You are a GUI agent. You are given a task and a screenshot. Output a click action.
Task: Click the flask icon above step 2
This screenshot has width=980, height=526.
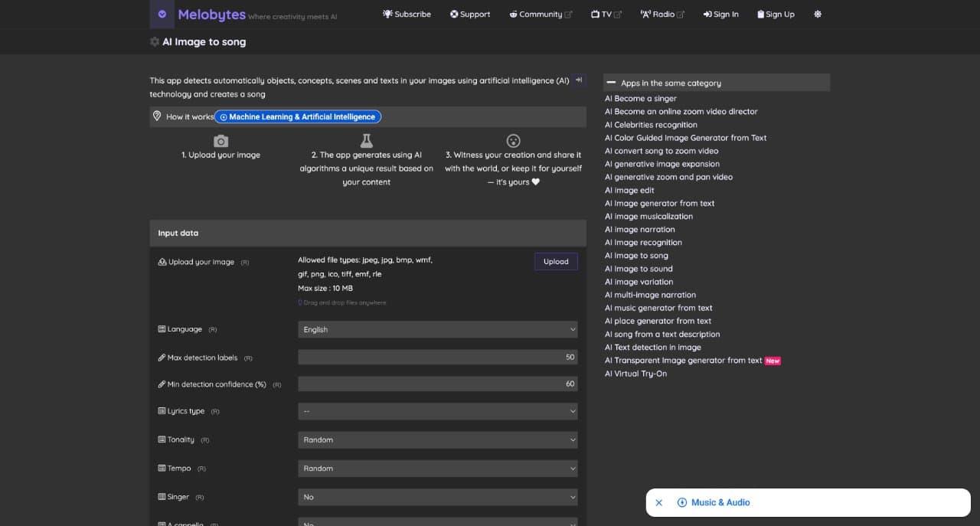[367, 141]
